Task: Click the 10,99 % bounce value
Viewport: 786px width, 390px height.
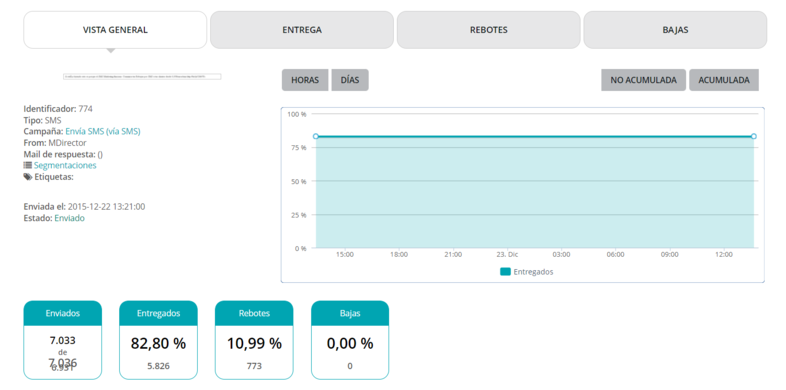Action: (254, 344)
